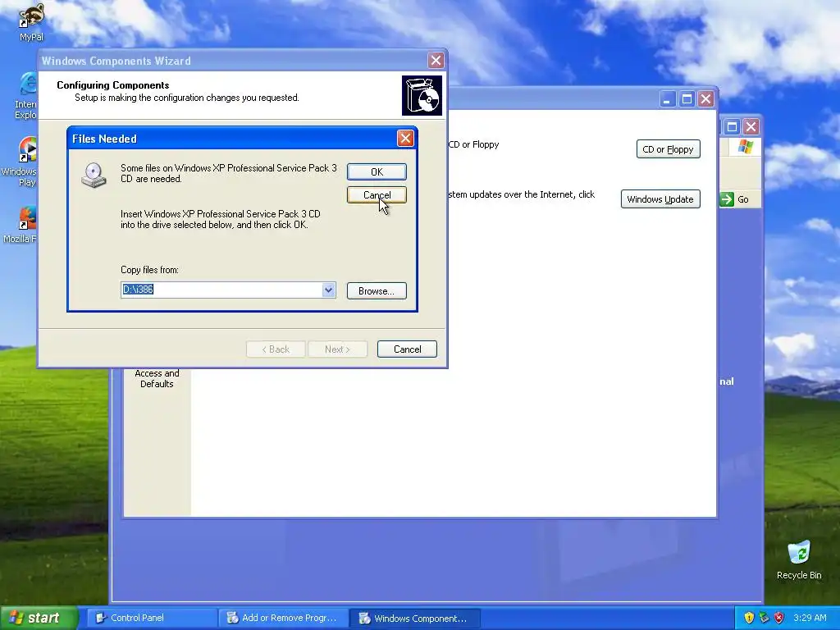The height and width of the screenshot is (630, 840).
Task: Click the Windows Update button
Action: 660,199
